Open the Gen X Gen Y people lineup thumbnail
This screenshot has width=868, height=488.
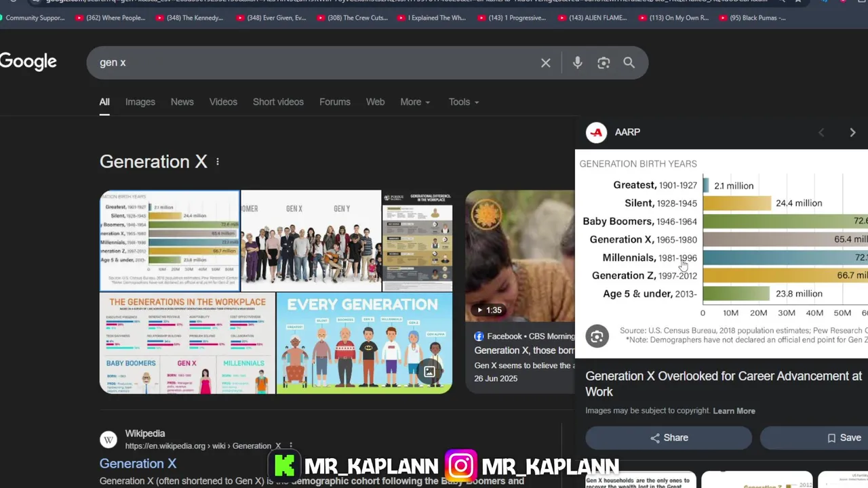(x=311, y=241)
